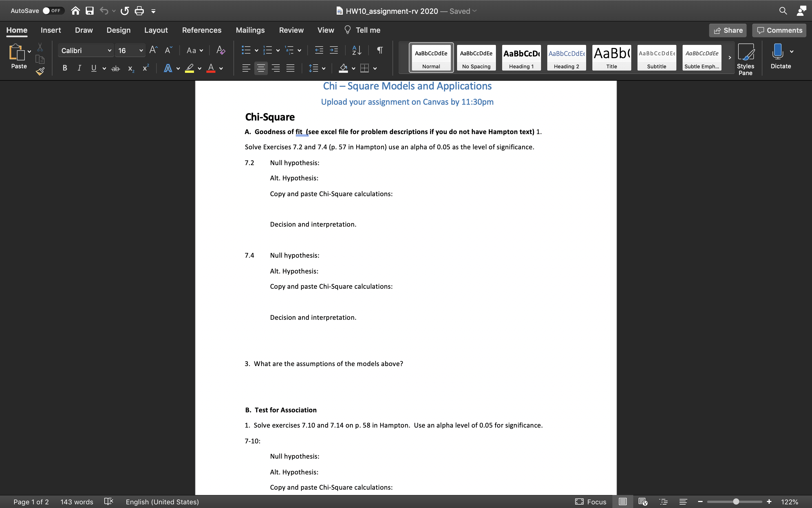Toggle Underline formatting
The height and width of the screenshot is (508, 812).
tap(94, 68)
